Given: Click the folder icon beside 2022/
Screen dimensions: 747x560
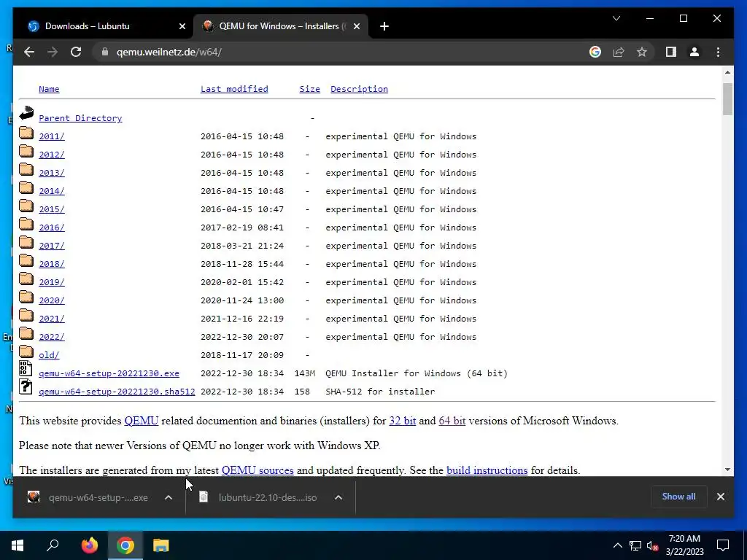Looking at the screenshot, I should (x=26, y=333).
